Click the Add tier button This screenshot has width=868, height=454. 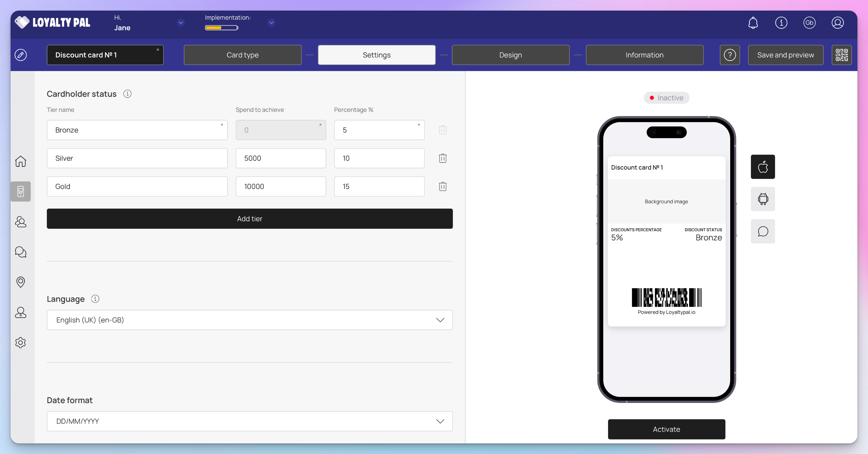pyautogui.click(x=249, y=219)
